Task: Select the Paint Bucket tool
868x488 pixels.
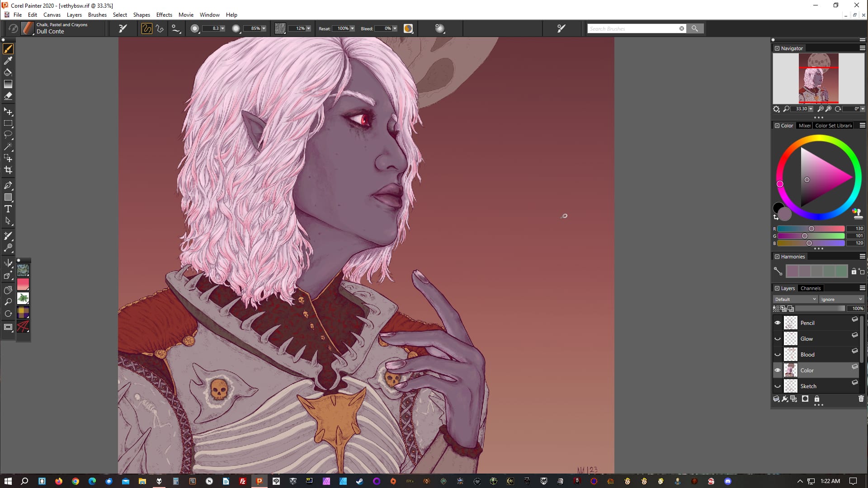Action: 8,72
